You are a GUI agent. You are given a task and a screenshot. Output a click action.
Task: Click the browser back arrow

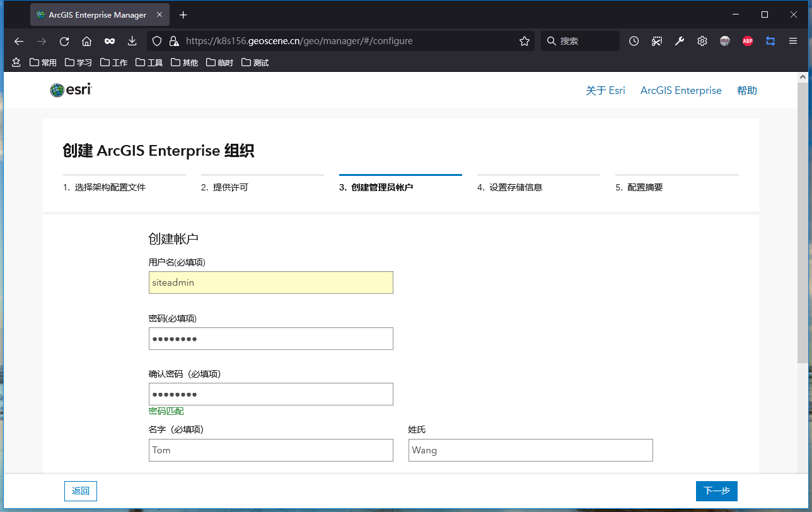[19, 41]
